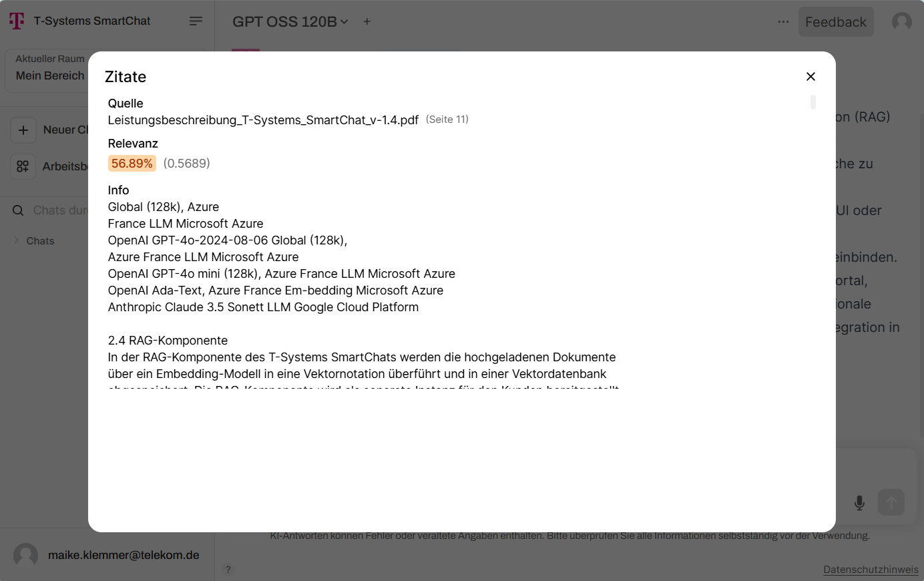Click the (0.5689) relevance score value
Screen dimensions: 924x581
[x=187, y=164]
